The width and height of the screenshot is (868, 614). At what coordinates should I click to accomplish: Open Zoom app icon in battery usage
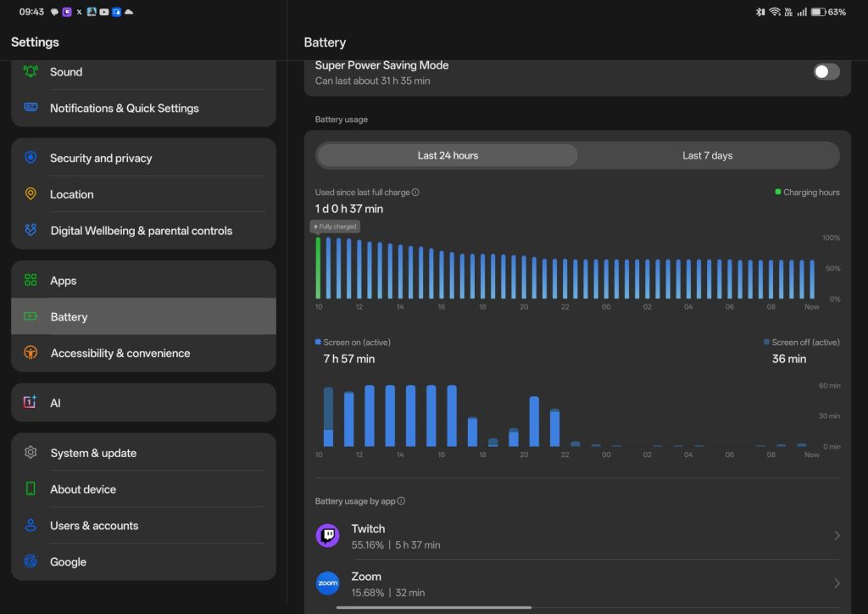click(x=327, y=583)
